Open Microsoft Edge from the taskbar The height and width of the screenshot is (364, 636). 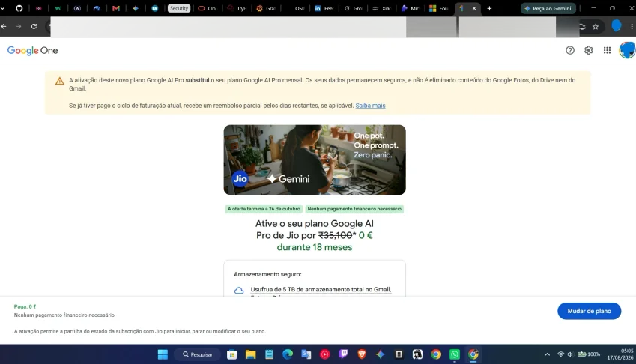point(288,354)
